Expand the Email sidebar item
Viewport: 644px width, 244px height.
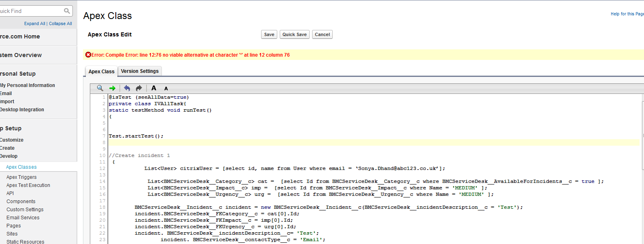point(6,93)
